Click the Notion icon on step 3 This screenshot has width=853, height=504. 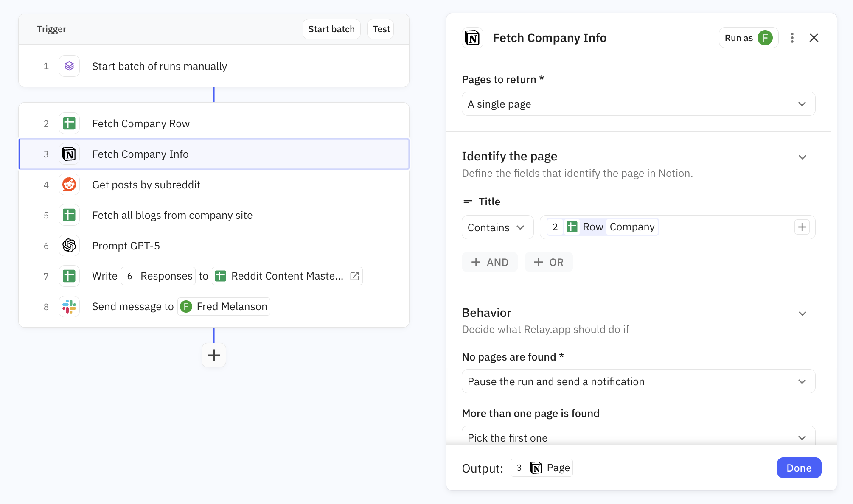point(69,154)
